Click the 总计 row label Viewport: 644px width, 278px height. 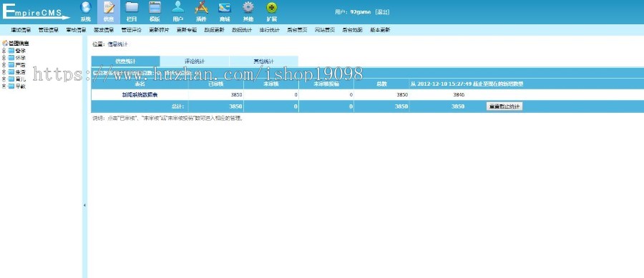click(177, 106)
